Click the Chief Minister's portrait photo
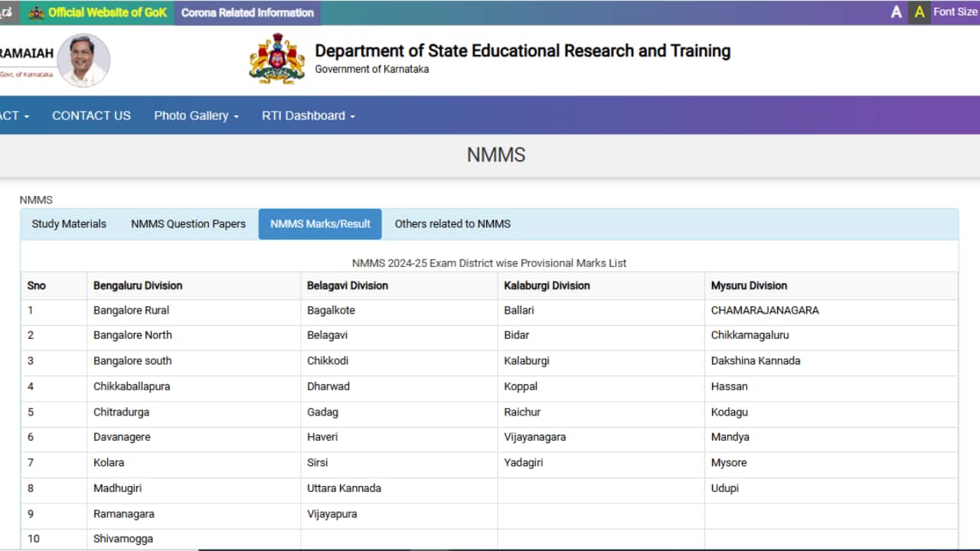This screenshot has height=551, width=980. [84, 60]
